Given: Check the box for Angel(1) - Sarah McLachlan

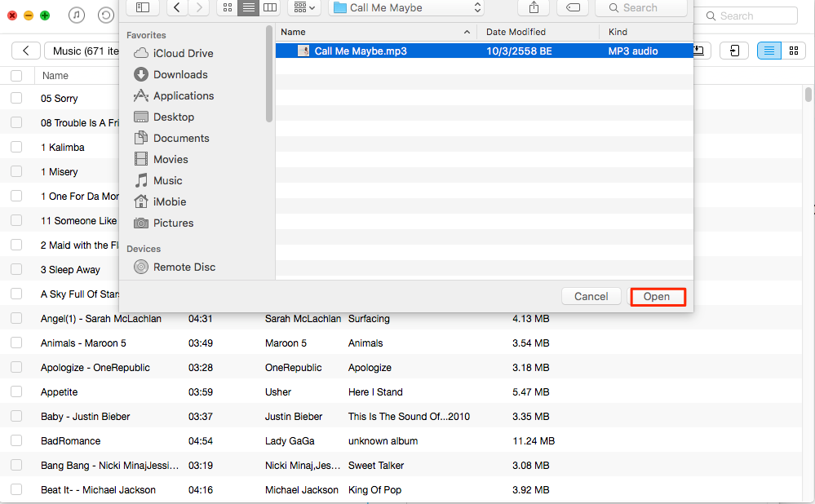Looking at the screenshot, I should click(x=16, y=318).
